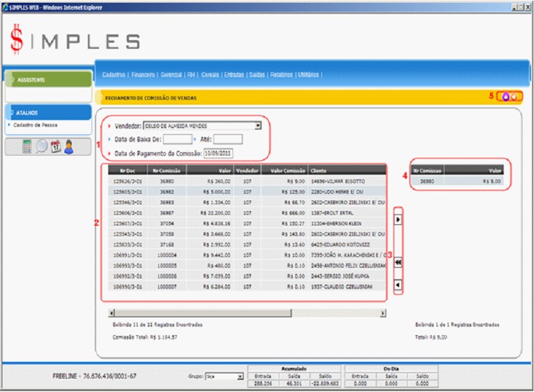Screen dimensions: 534x392
Task: Click the Comissão Total amount text
Action: pos(145,337)
